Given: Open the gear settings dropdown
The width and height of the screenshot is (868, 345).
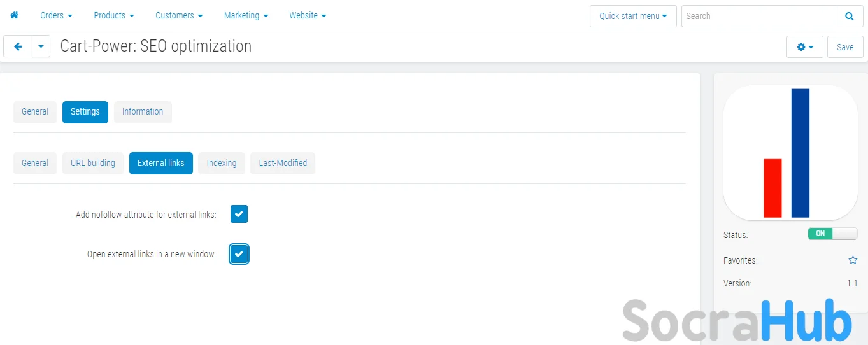Looking at the screenshot, I should [805, 47].
